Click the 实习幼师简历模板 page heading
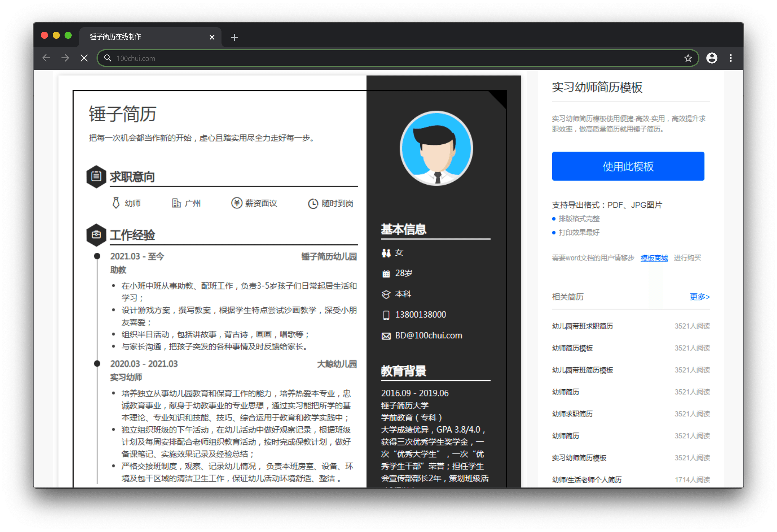Screen dimensions: 777x532 597,87
